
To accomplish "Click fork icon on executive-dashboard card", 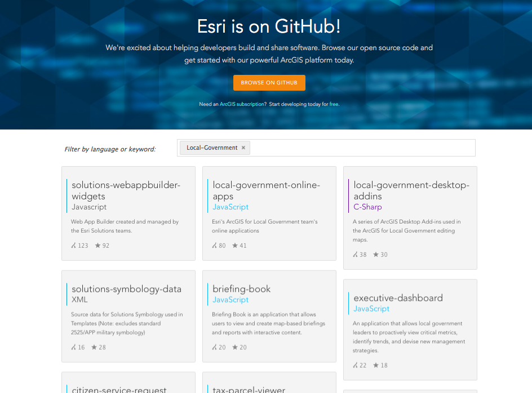I will pos(355,365).
